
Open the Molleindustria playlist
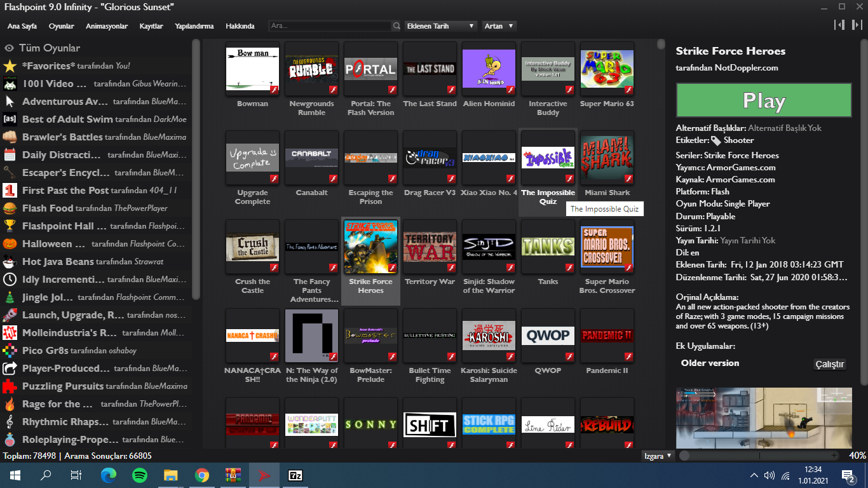click(95, 333)
